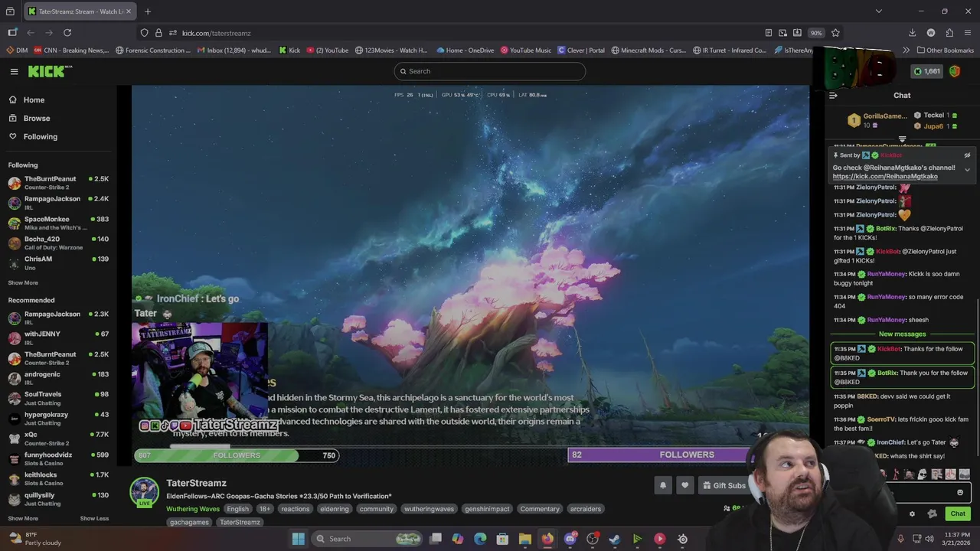Image resolution: width=980 pixels, height=551 pixels.
Task: Go back with the browser back arrow
Action: (31, 33)
